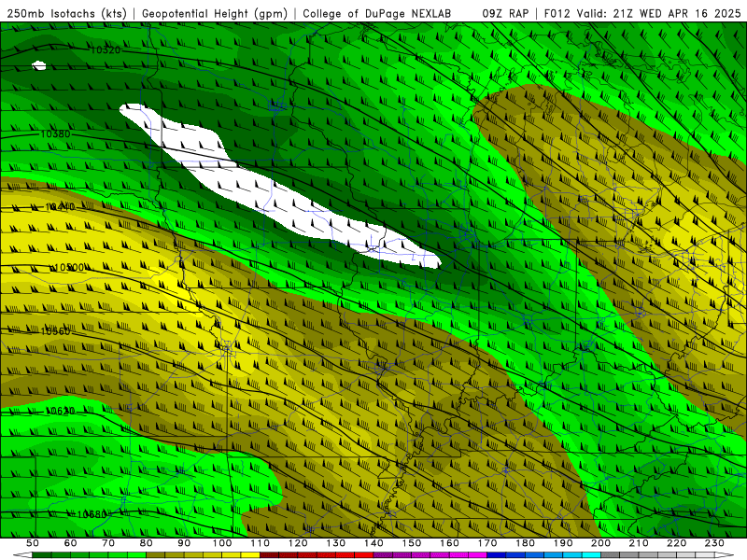
Task: Click the 120 value on the legend scale
Action: tap(298, 543)
